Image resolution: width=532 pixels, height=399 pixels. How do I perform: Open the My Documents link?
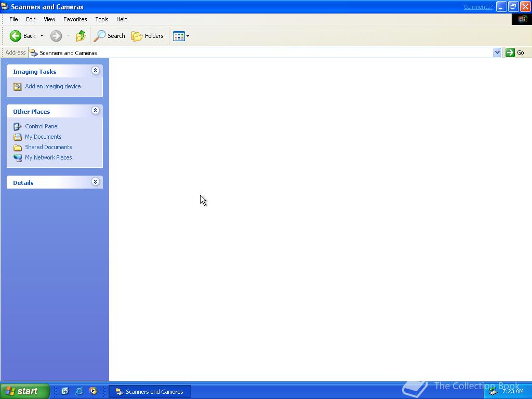tap(43, 137)
